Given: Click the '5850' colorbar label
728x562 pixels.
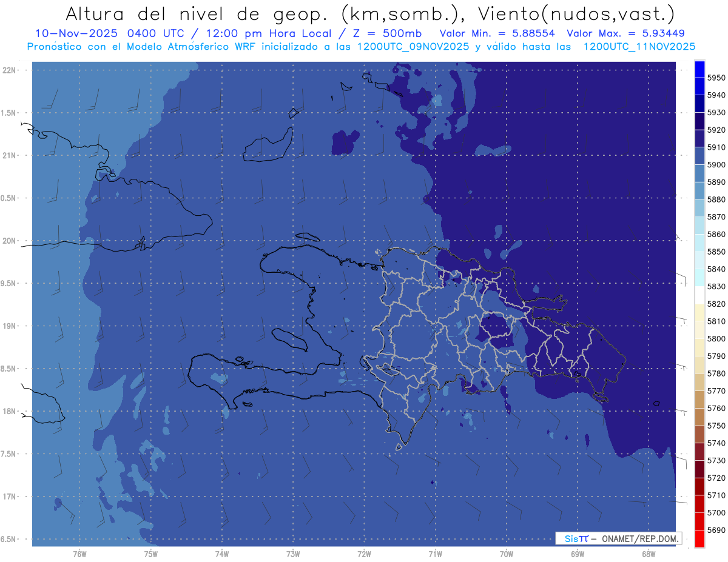Looking at the screenshot, I should click(x=716, y=252).
